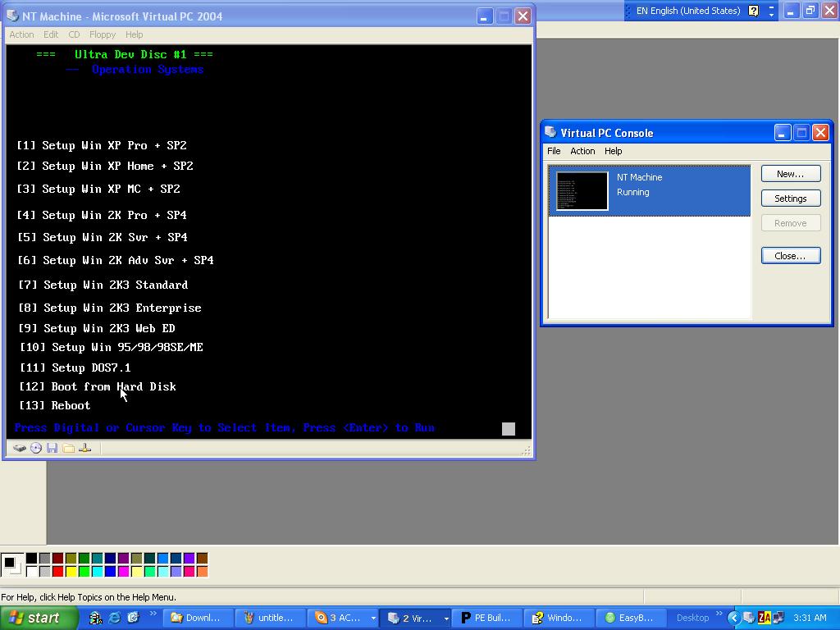Switch to the PE Buil... taskbar button
Screen dimensions: 840x630
(x=487, y=618)
